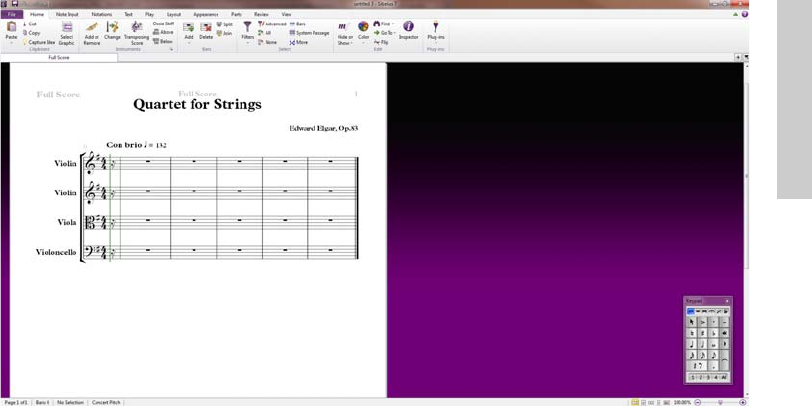The image size is (812, 406).
Task: Open Add or Remove instruments
Action: (x=92, y=33)
